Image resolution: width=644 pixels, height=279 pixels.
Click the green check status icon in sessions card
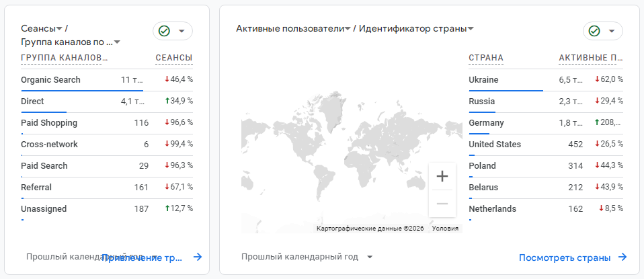point(164,31)
